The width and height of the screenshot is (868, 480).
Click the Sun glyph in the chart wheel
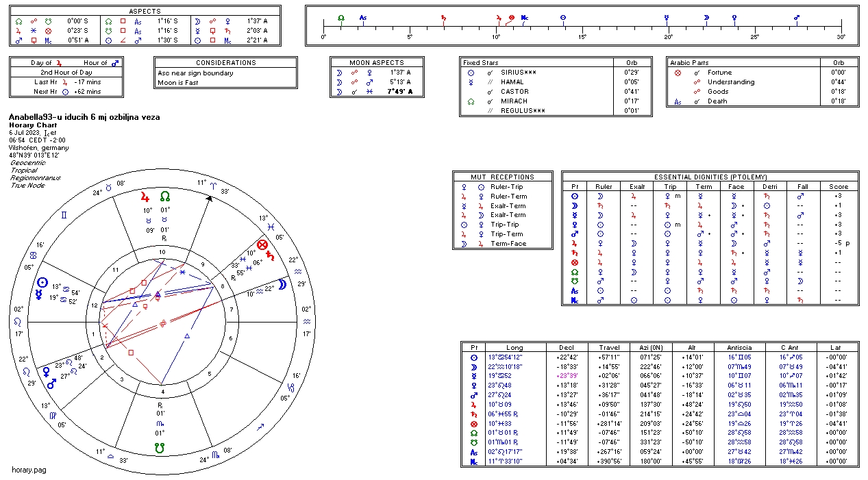tap(42, 282)
